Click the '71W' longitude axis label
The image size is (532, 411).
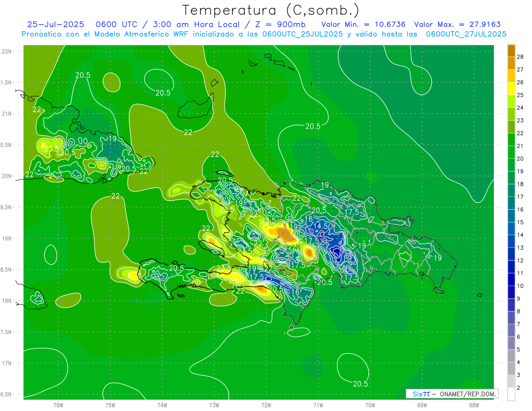pos(318,405)
